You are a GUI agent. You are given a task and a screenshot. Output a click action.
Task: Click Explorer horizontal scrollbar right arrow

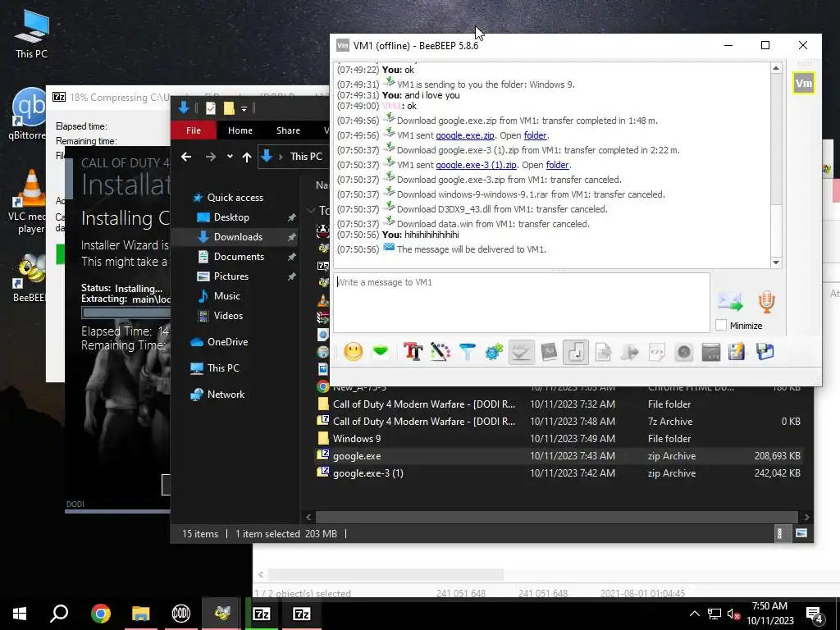(x=806, y=517)
